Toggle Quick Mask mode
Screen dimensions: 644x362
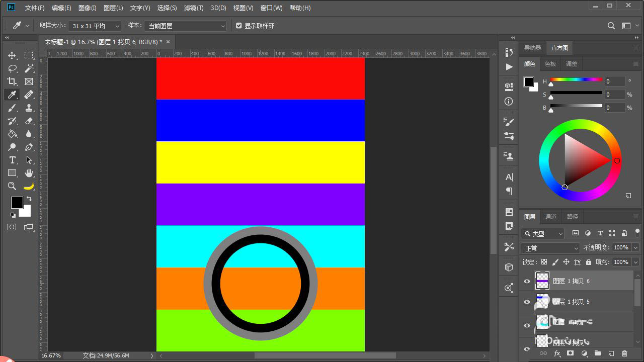[12, 227]
